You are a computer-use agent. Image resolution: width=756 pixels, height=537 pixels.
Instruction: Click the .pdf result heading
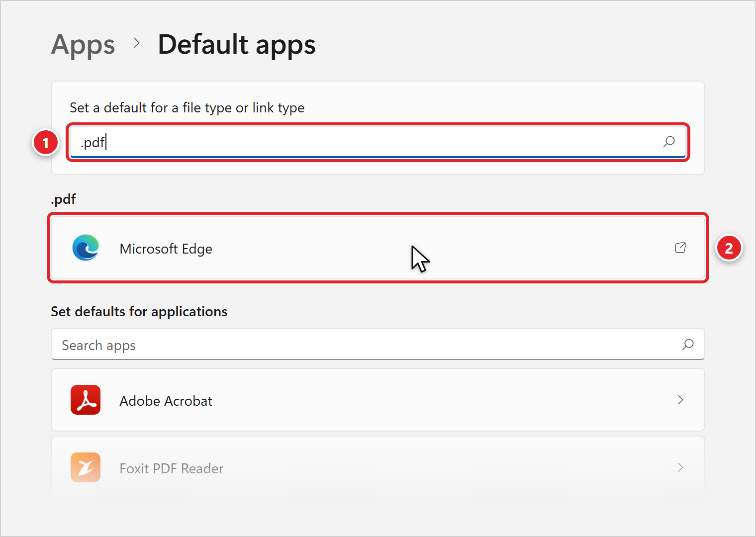pos(64,199)
